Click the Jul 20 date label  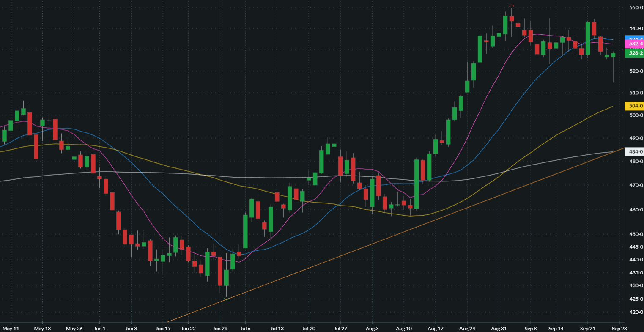pos(309,328)
